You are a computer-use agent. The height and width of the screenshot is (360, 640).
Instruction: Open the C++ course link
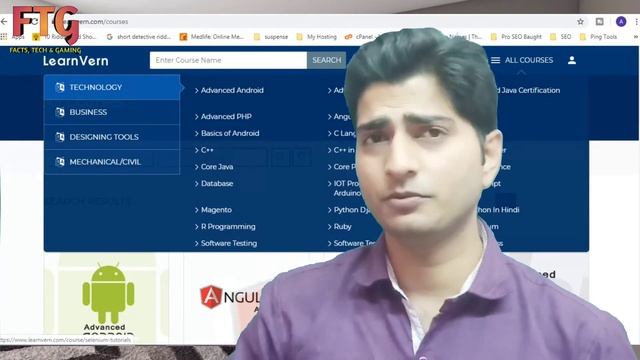[207, 150]
